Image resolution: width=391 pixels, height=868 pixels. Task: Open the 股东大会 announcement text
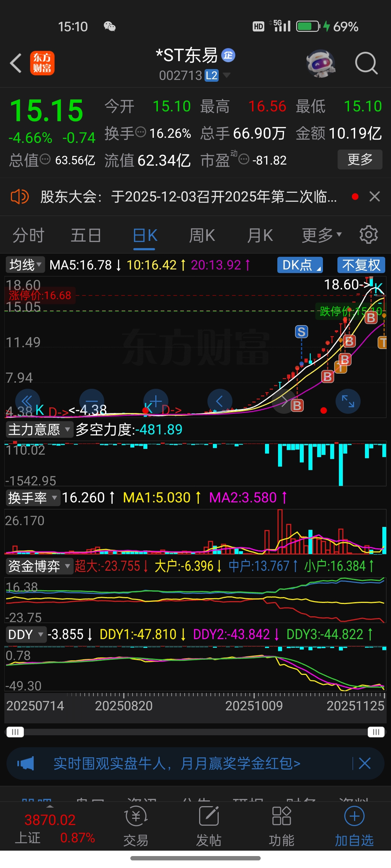click(x=188, y=197)
